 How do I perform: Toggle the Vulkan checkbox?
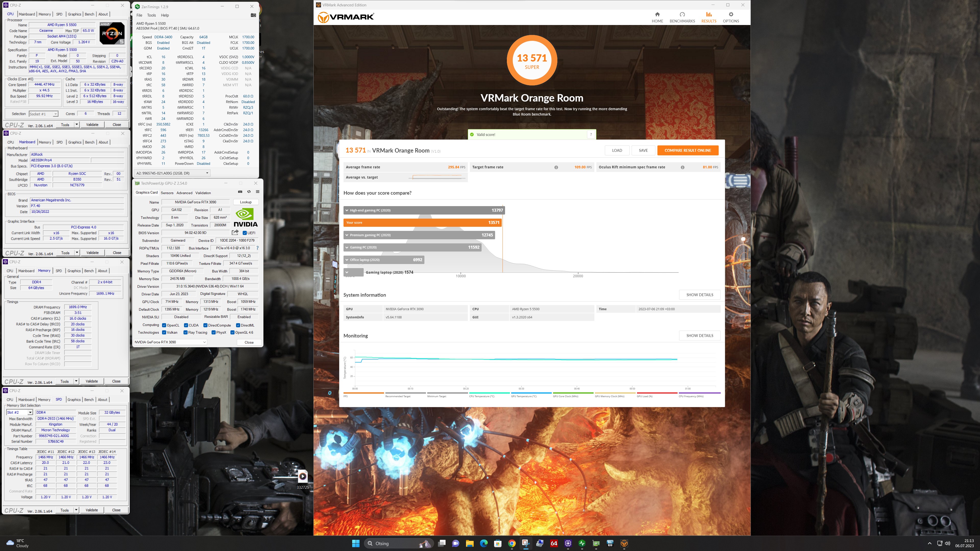tap(164, 332)
